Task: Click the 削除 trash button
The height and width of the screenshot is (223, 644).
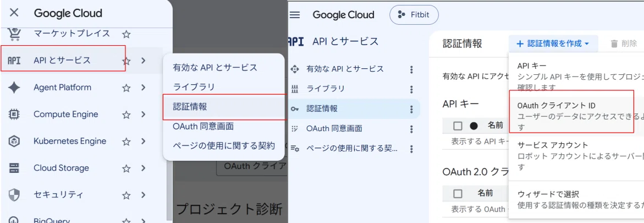Action: (x=624, y=43)
